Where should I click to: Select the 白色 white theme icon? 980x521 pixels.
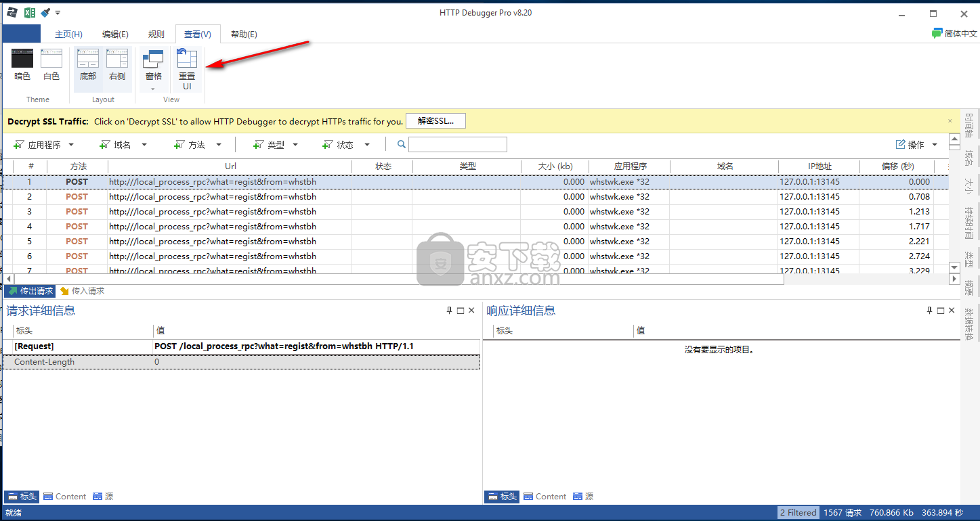tap(51, 65)
